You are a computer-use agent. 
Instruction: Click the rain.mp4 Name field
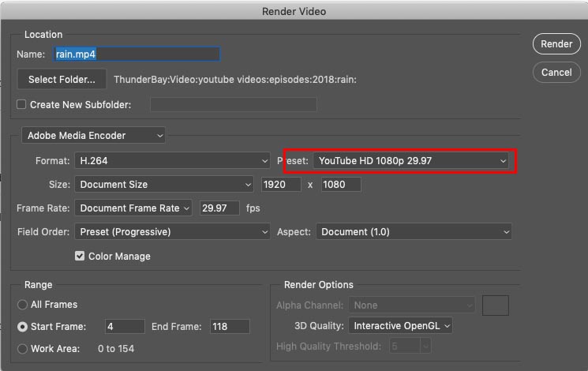click(137, 54)
